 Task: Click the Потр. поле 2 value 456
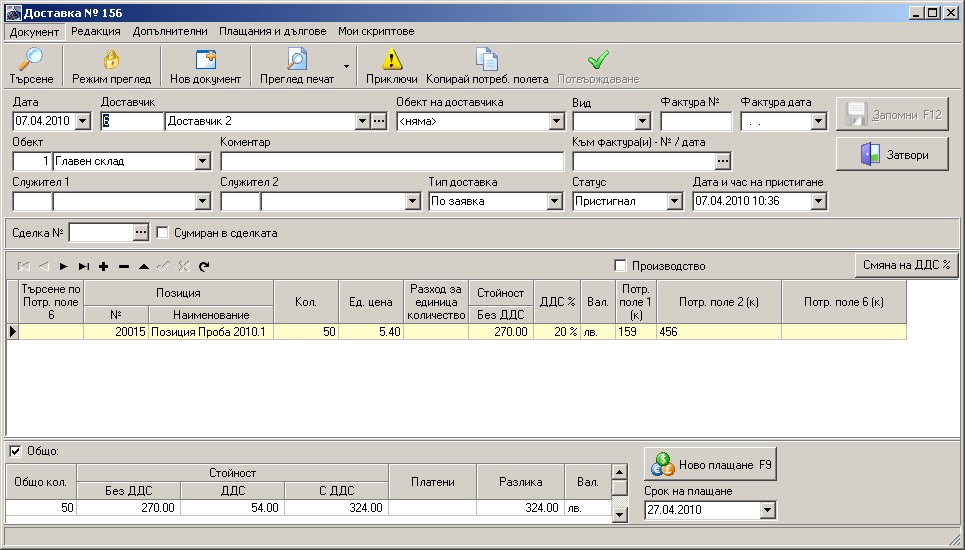pos(719,332)
